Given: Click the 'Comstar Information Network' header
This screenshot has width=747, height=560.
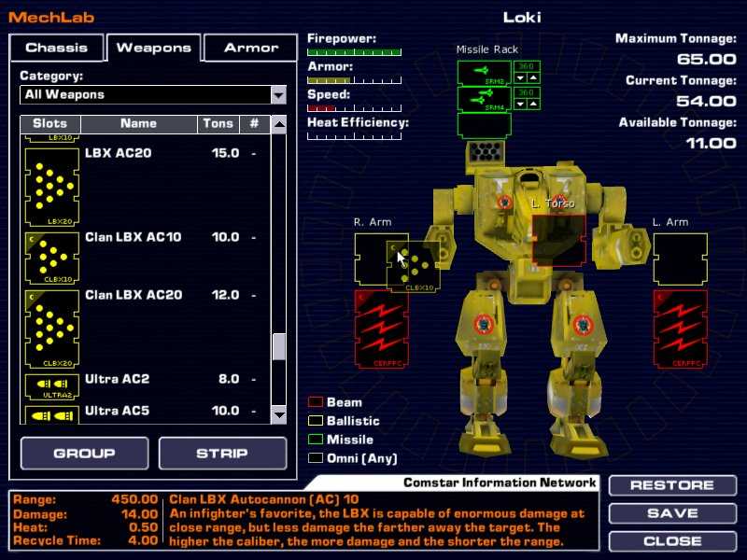Looking at the screenshot, I should coord(500,483).
